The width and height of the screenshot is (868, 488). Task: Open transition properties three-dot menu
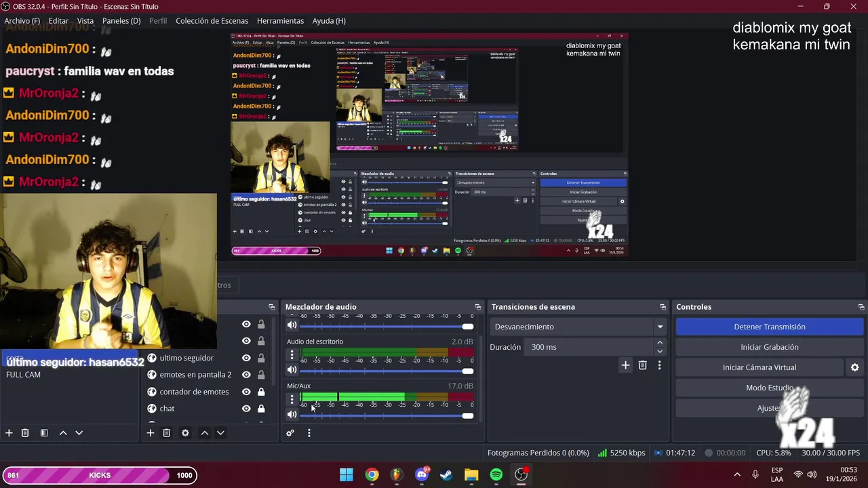pyautogui.click(x=659, y=365)
